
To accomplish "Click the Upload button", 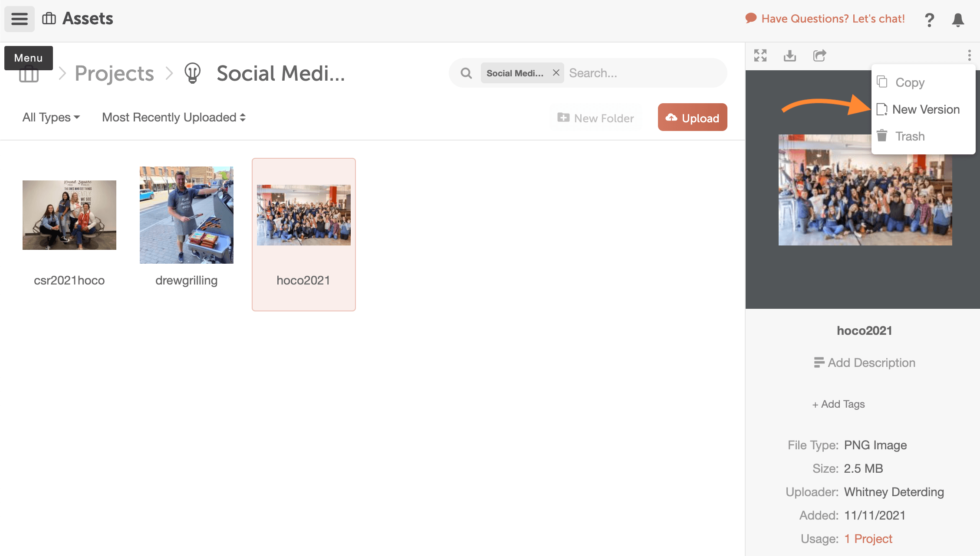I will (692, 117).
